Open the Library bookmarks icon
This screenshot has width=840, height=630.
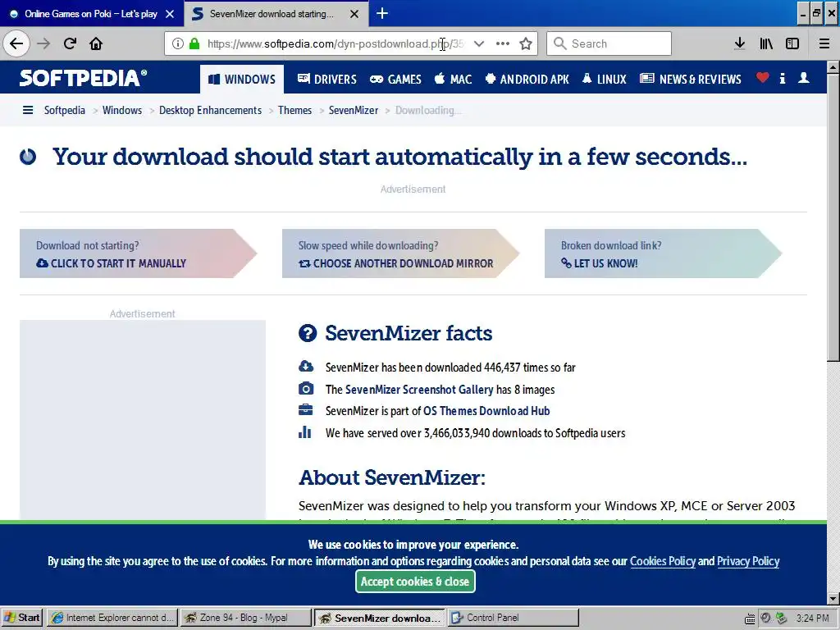click(x=766, y=43)
